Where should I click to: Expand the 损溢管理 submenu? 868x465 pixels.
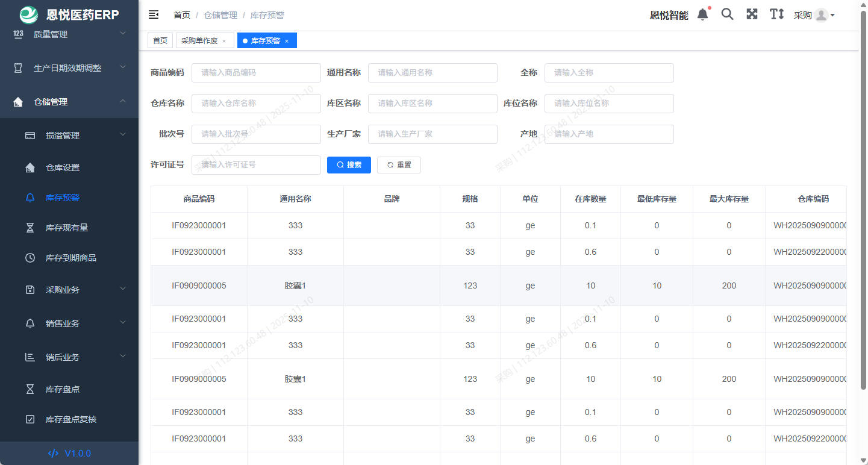(x=69, y=136)
